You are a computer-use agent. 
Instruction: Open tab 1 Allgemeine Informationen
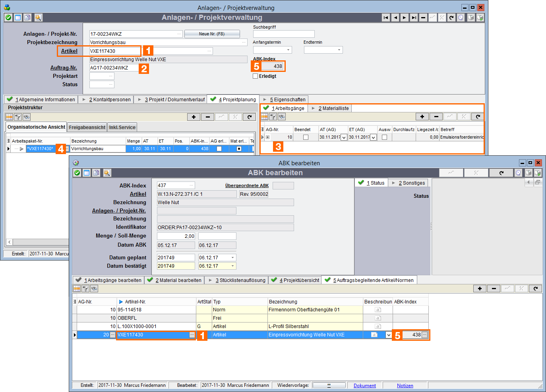[x=41, y=100]
